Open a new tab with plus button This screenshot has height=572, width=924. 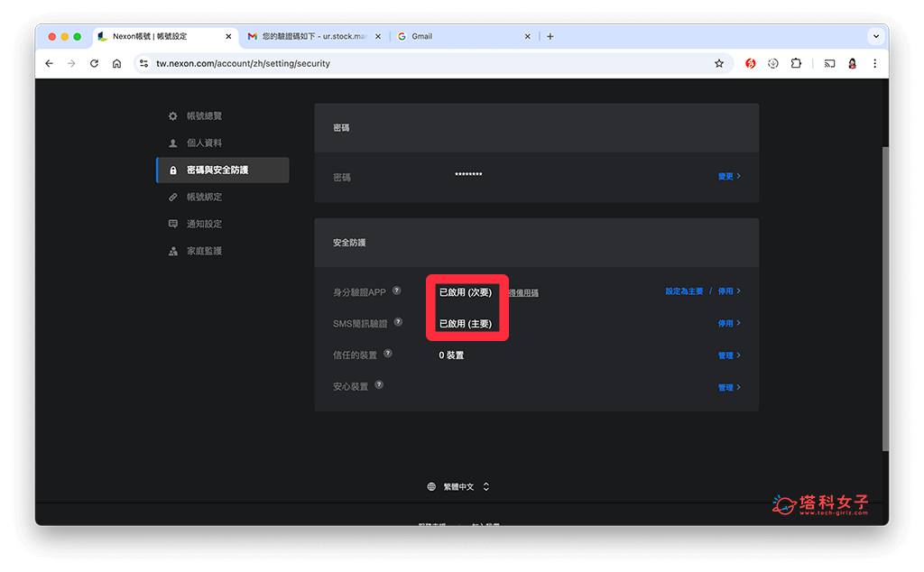(550, 36)
